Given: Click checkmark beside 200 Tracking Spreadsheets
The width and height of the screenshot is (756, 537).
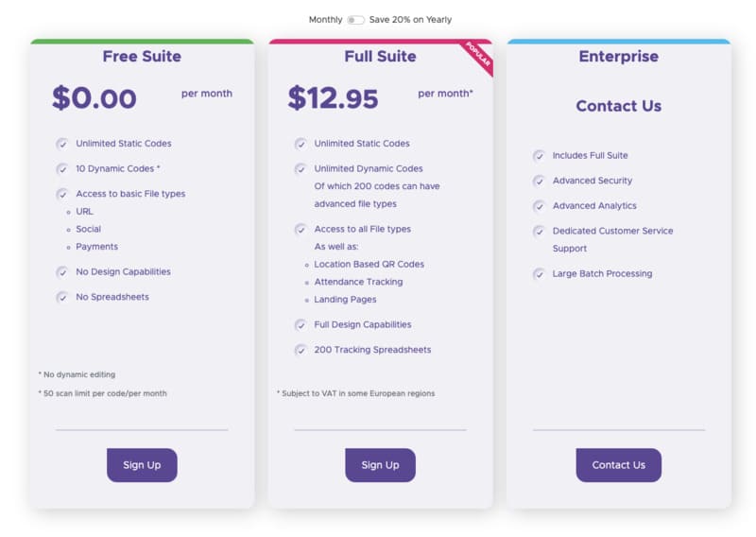Looking at the screenshot, I should click(x=301, y=350).
